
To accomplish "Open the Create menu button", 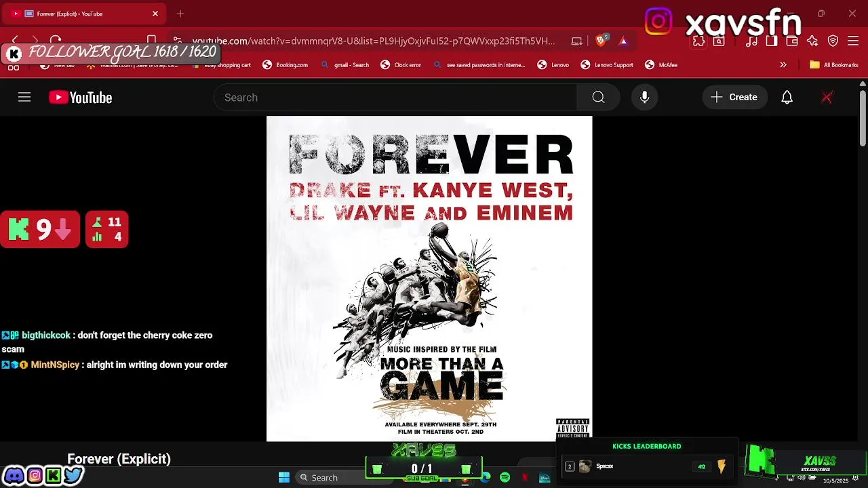I will 734,98.
